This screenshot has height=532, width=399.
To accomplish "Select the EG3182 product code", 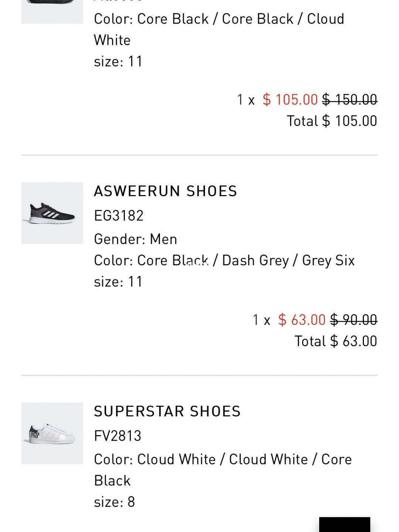I will (x=119, y=215).
